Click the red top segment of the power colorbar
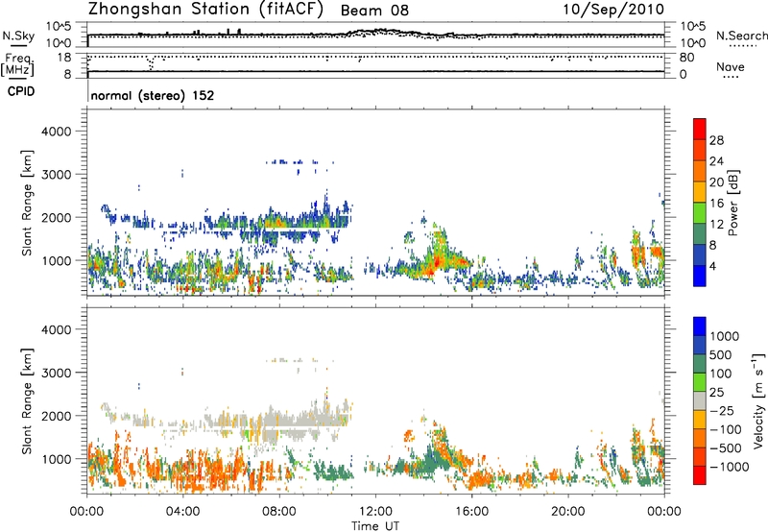 coord(700,129)
